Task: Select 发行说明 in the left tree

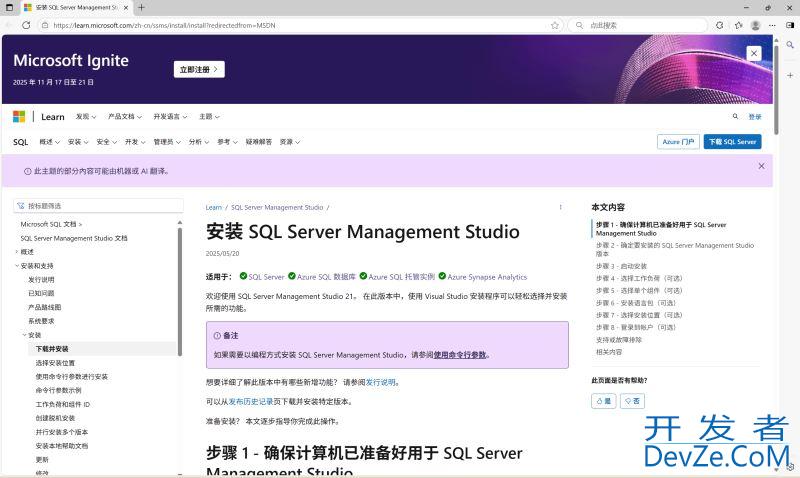Action: point(41,280)
